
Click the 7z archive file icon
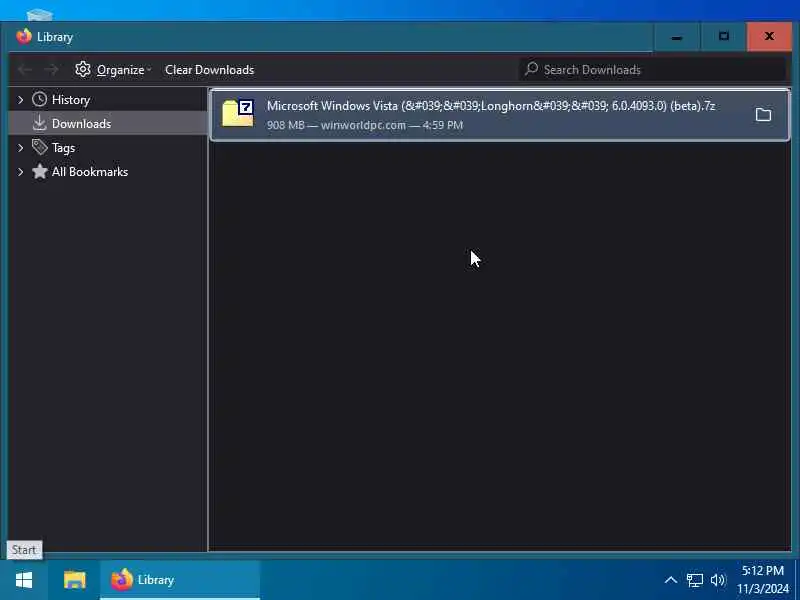tap(238, 113)
